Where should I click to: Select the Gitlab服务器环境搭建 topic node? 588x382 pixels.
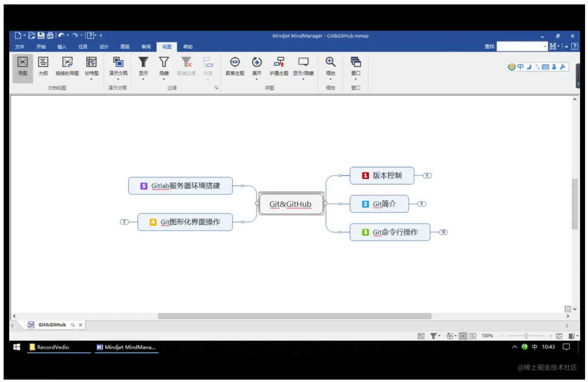tap(180, 186)
